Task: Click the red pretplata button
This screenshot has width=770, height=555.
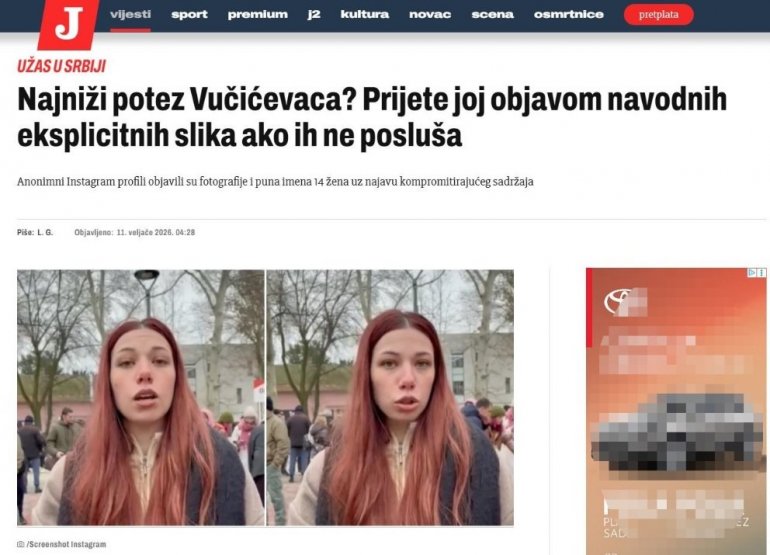Action: [659, 15]
